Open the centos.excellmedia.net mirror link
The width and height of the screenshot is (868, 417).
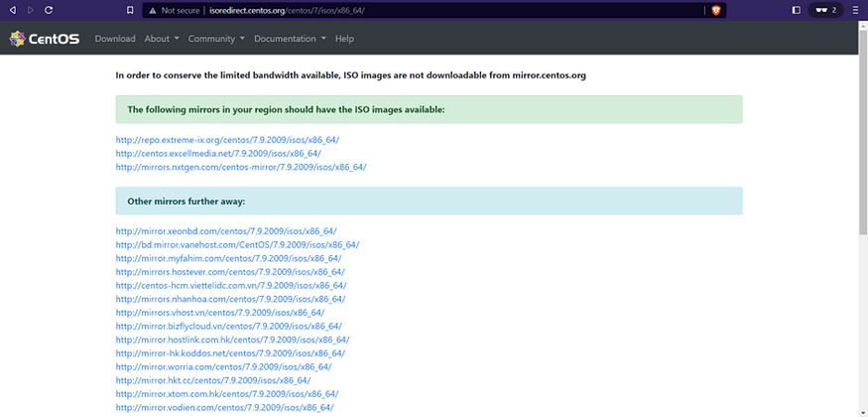click(x=218, y=154)
